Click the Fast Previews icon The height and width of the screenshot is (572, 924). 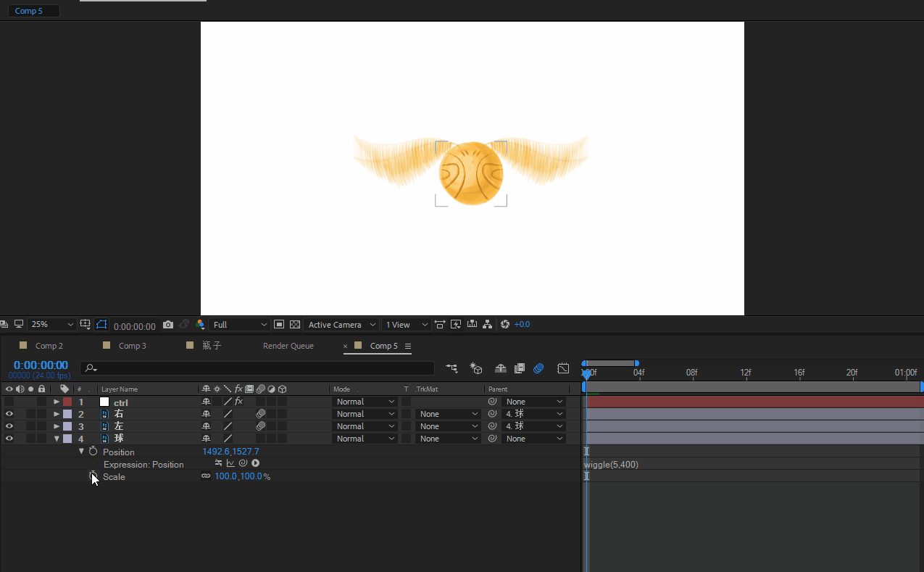456,325
